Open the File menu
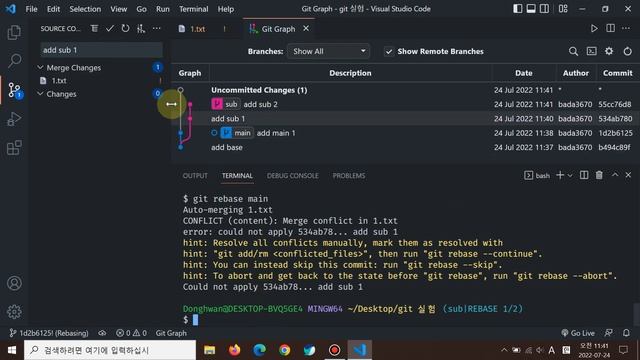 [x=31, y=9]
